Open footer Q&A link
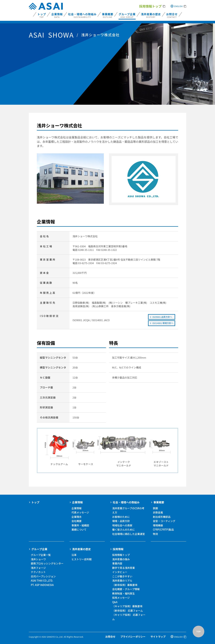The width and height of the screenshot is (215, 644). pos(115,602)
